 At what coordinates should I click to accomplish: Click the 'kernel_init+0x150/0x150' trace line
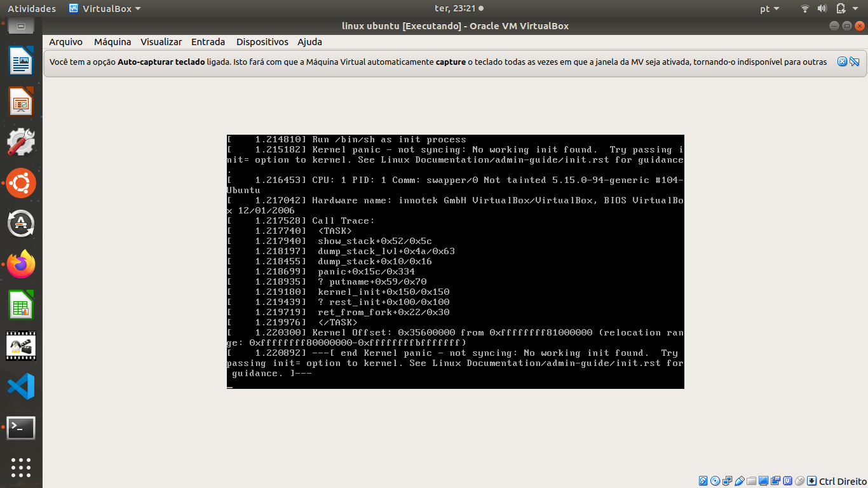384,292
